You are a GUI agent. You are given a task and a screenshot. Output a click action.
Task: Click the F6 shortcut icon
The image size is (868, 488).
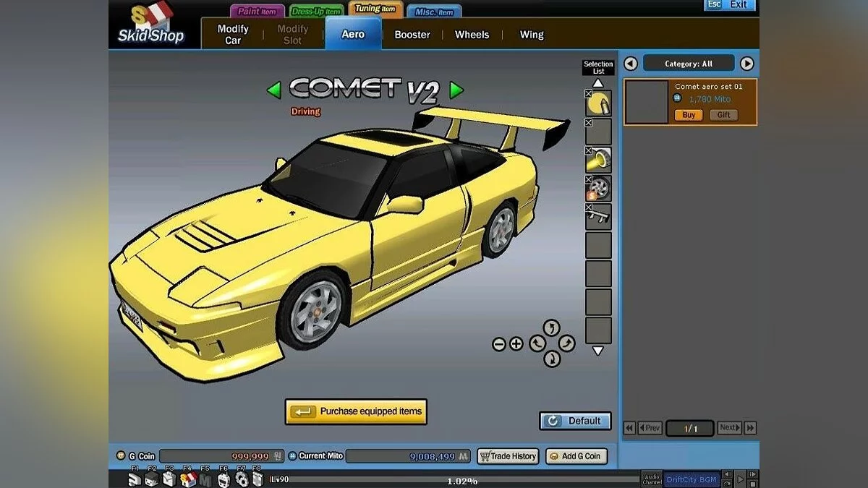click(x=224, y=478)
